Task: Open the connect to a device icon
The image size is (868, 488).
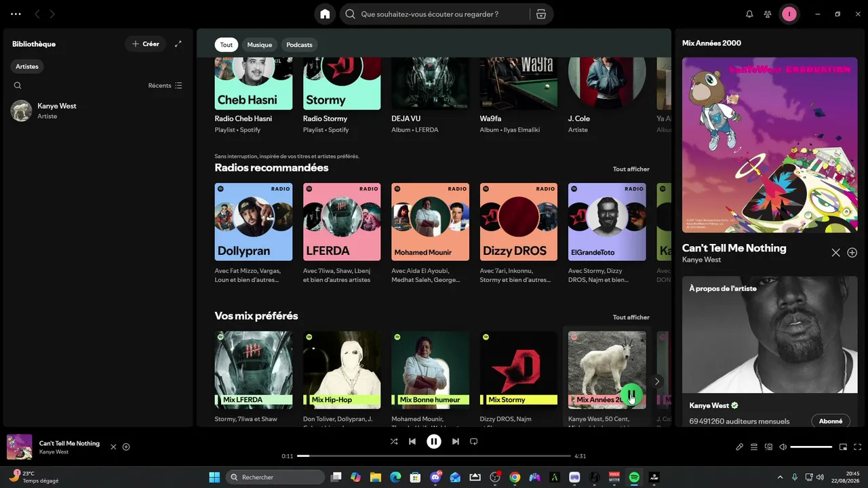Action: (x=768, y=447)
